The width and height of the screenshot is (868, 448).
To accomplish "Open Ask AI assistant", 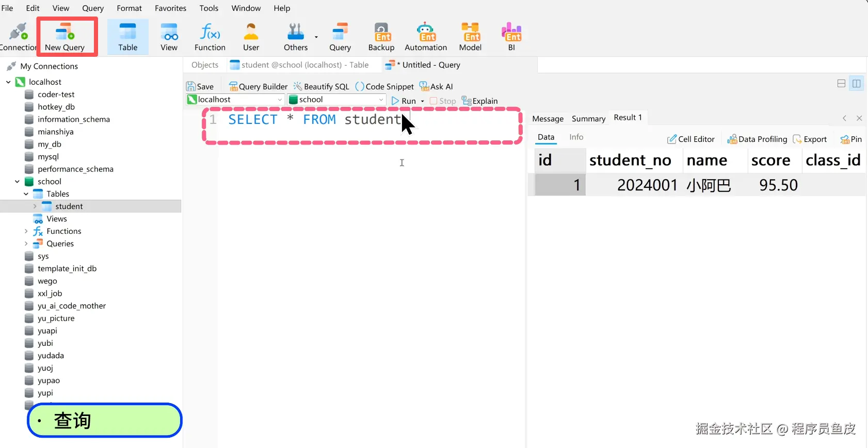I will point(437,87).
